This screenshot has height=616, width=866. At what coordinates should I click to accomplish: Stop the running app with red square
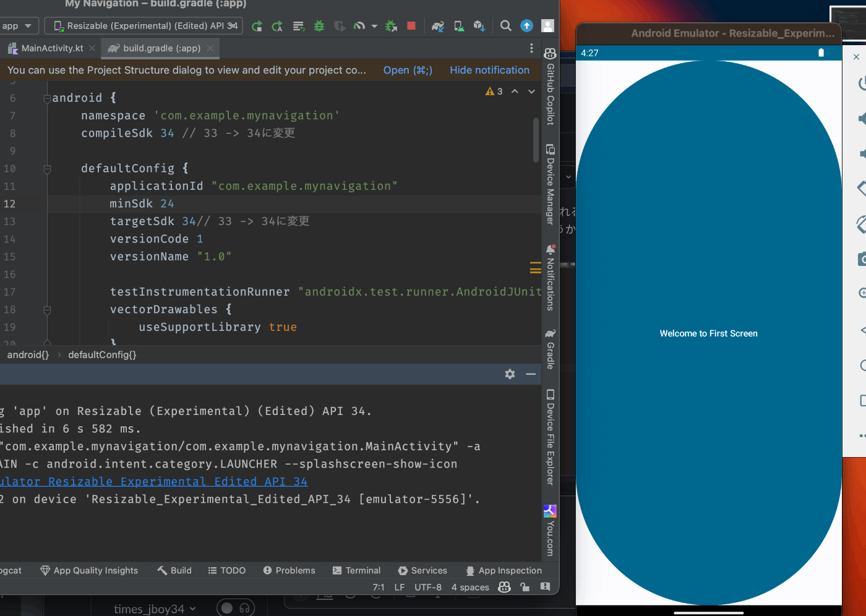[x=411, y=26]
